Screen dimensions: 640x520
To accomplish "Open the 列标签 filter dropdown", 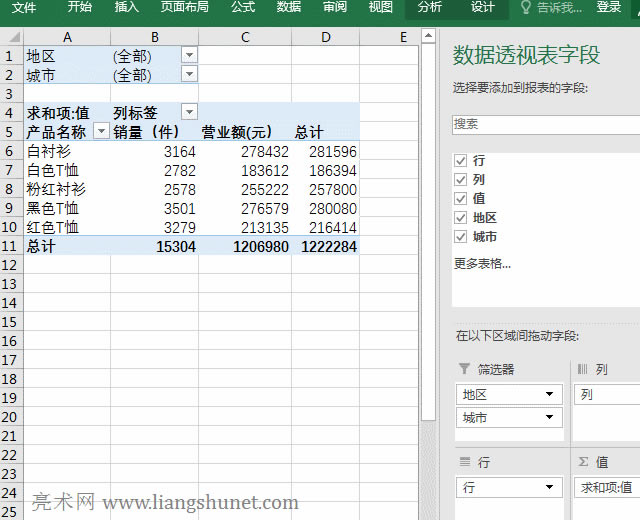I will (189, 113).
